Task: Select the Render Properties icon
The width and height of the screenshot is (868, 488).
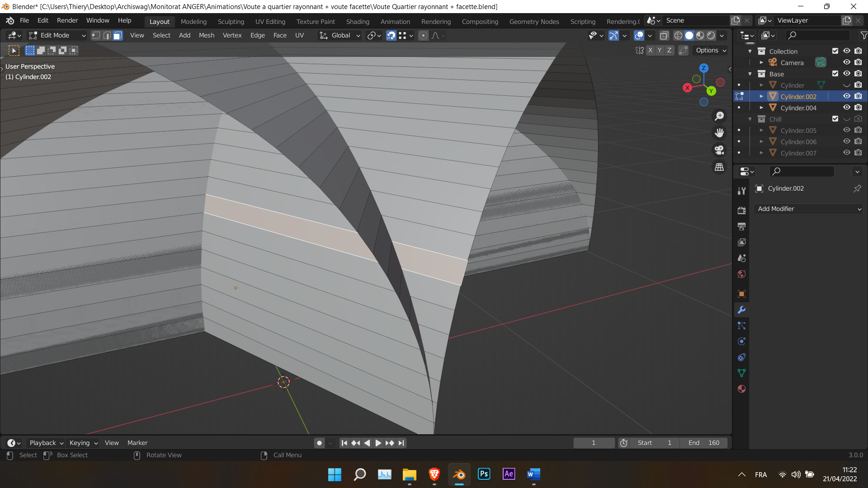Action: pos(741,210)
